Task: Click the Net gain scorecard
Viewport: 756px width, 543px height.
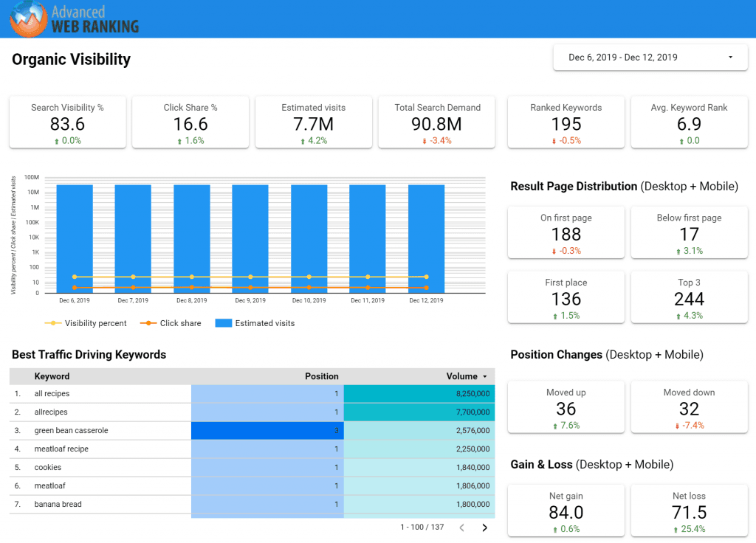Action: (x=566, y=511)
